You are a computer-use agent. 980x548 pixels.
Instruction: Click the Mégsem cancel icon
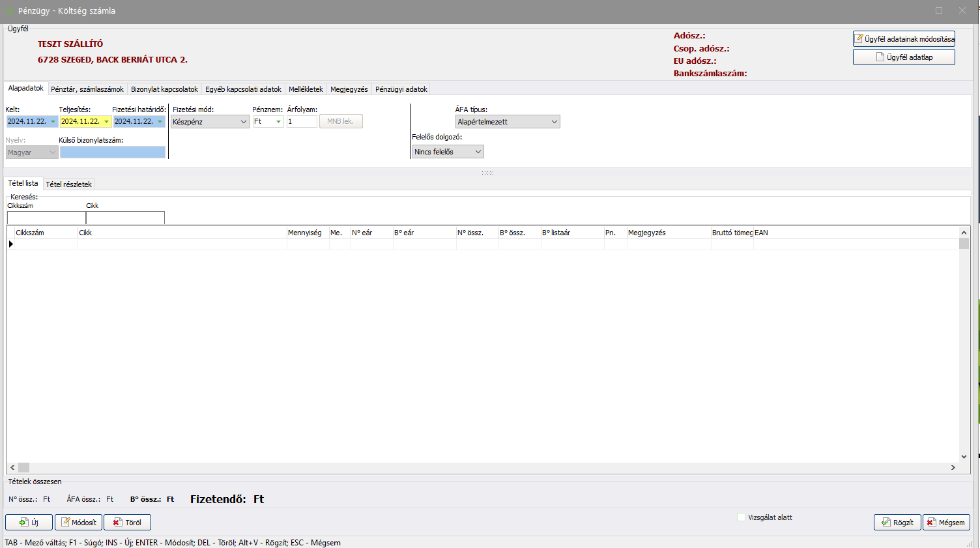click(x=932, y=523)
